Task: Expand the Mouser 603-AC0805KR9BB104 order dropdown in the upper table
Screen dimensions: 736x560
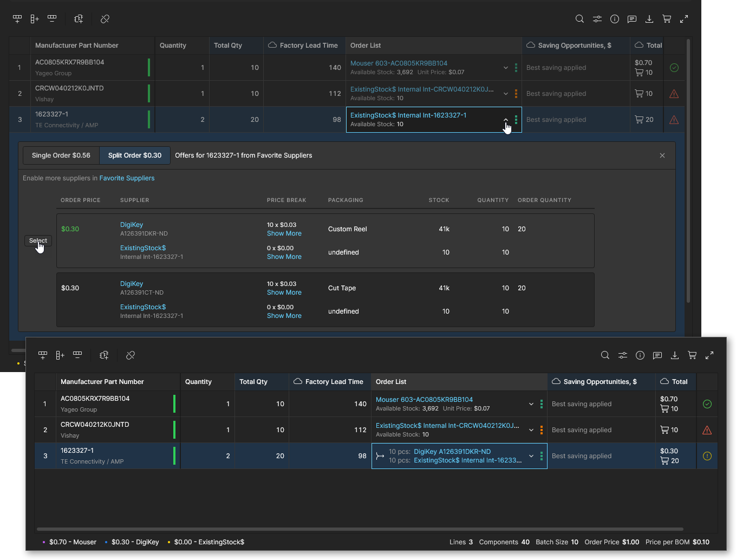Action: (x=506, y=68)
